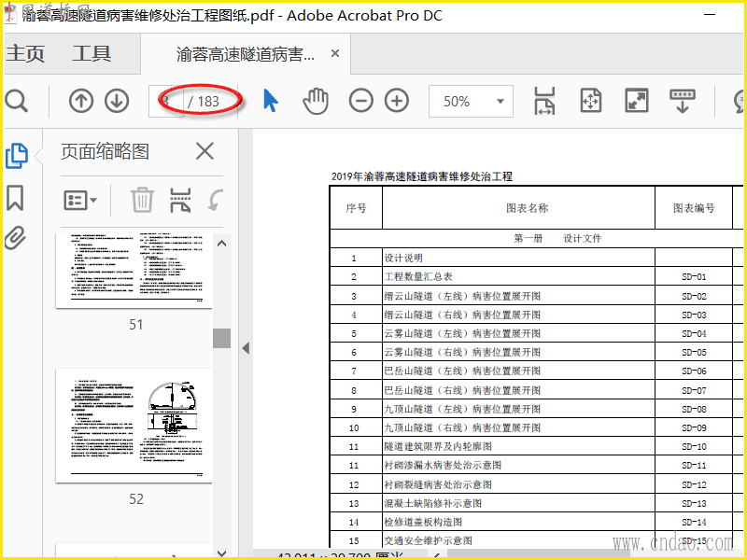The height and width of the screenshot is (560, 747).
Task: Click the 设计说明 table row text
Action: click(403, 258)
